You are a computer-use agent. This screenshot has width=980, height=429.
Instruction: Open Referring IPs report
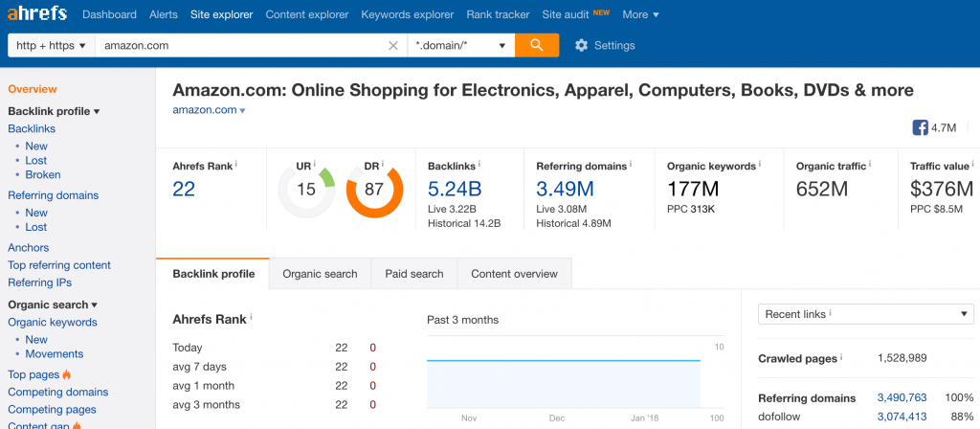[40, 282]
